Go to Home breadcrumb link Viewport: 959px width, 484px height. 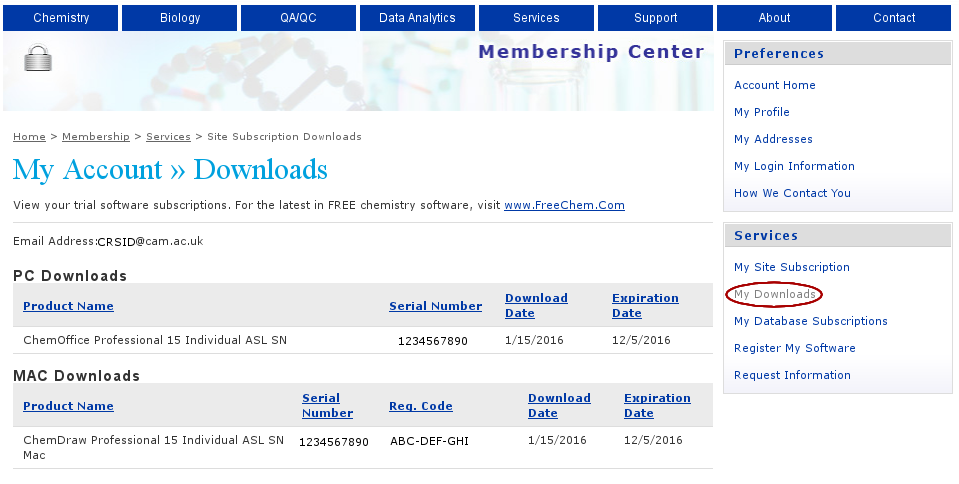point(29,136)
